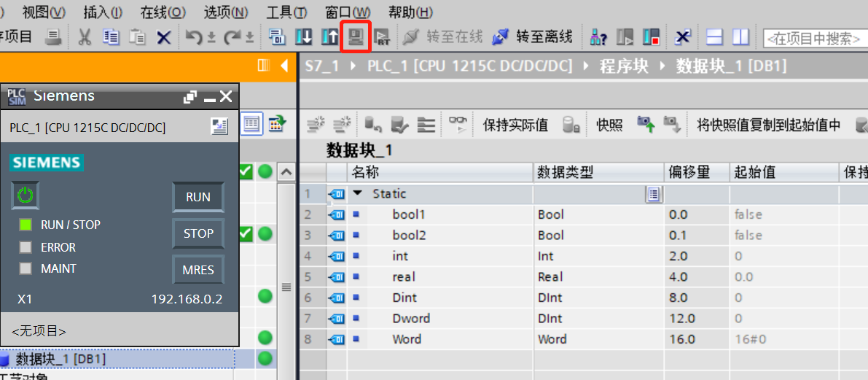This screenshot has height=380, width=868.
Task: Open the 工具(T) menu
Action: pyautogui.click(x=286, y=12)
